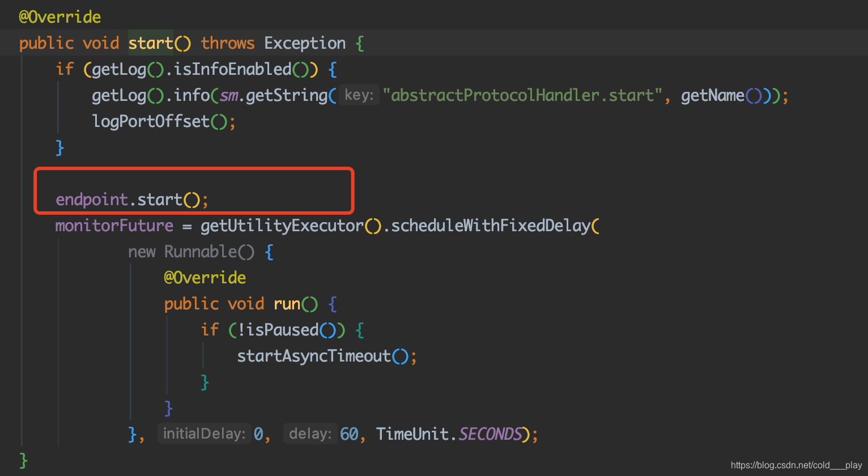Click the @Override above run()

tap(205, 278)
